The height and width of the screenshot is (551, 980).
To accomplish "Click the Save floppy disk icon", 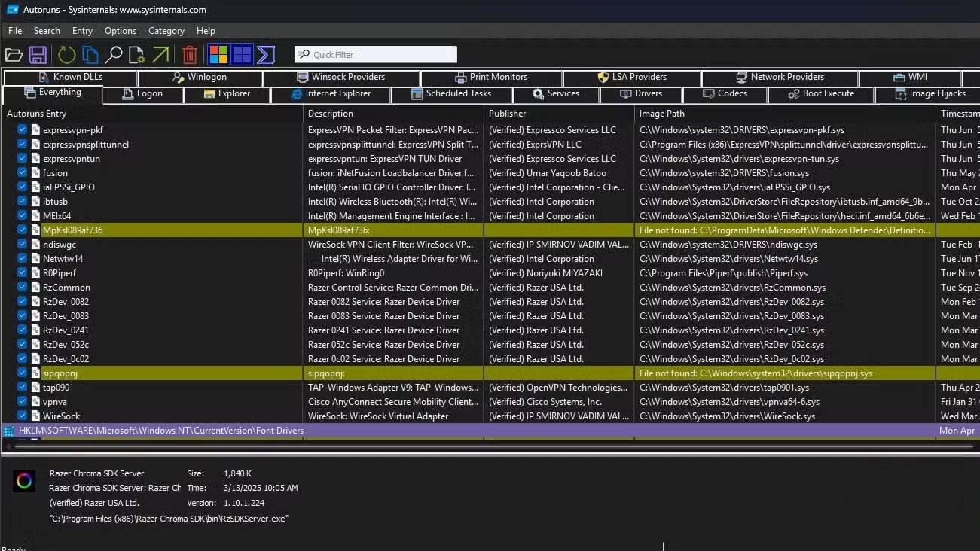I will pyautogui.click(x=38, y=55).
